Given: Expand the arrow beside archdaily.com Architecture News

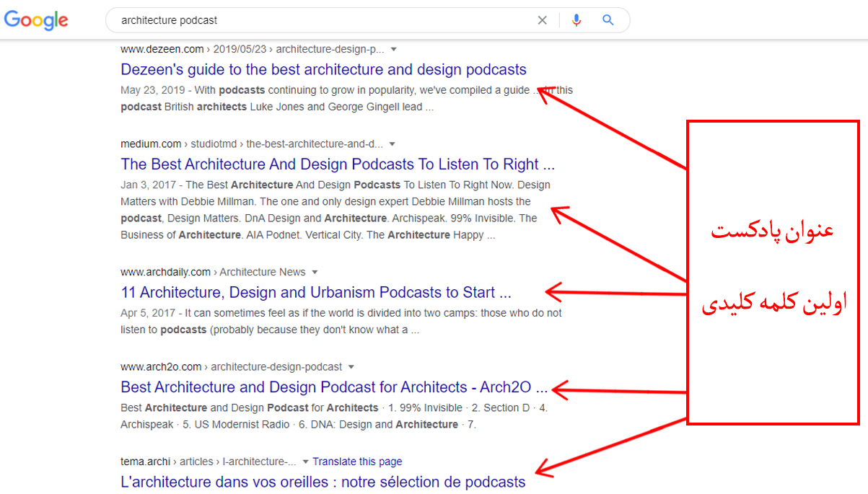Looking at the screenshot, I should coord(315,273).
